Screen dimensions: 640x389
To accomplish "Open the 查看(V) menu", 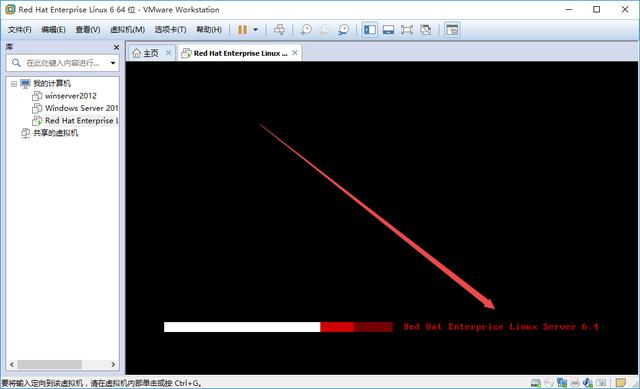I will point(88,29).
